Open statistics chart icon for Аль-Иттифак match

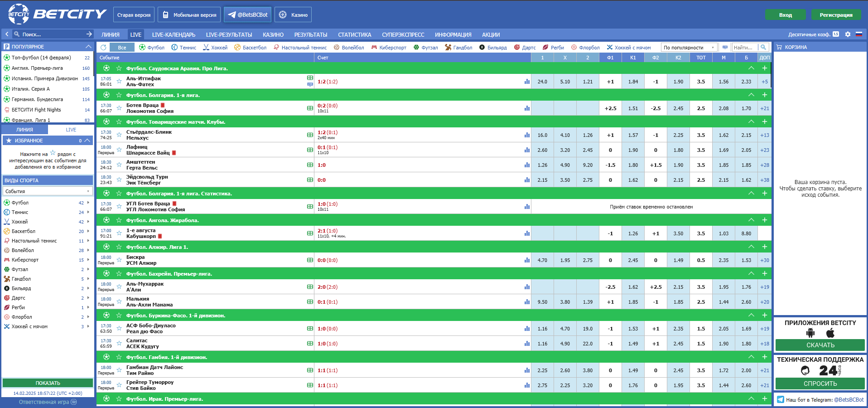point(527,82)
